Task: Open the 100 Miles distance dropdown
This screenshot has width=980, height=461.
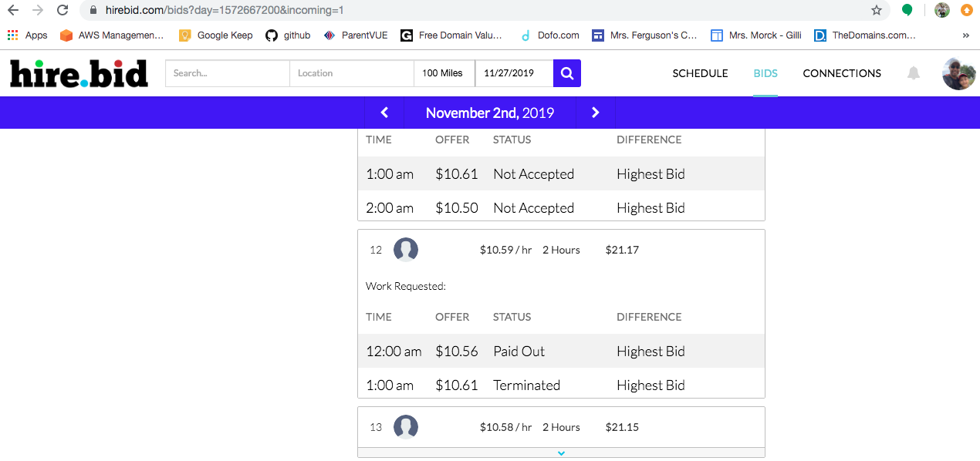Action: pos(444,73)
